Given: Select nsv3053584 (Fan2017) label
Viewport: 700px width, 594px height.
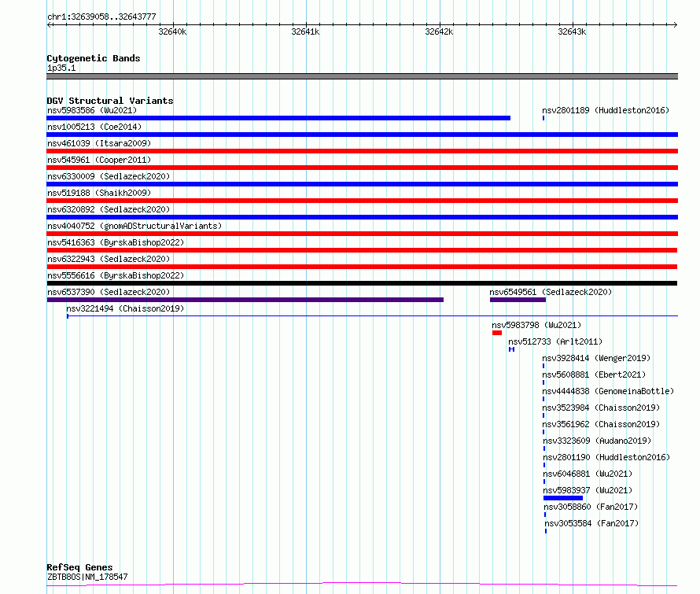Looking at the screenshot, I should tap(592, 523).
